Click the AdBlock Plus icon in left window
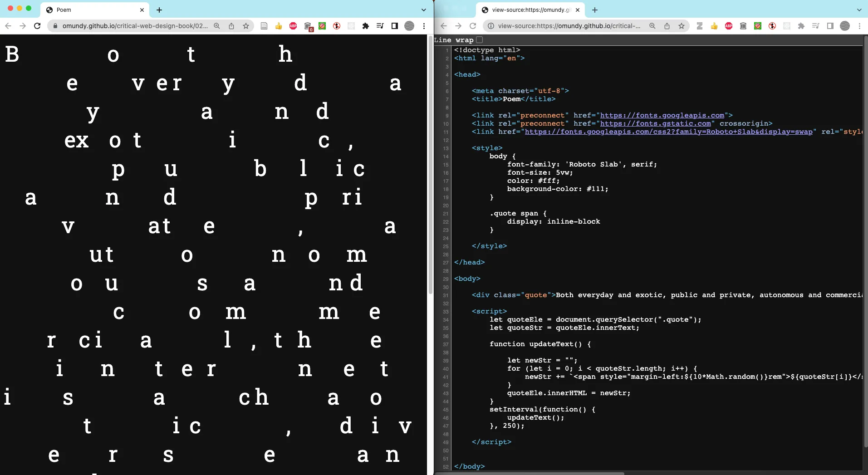 click(293, 26)
